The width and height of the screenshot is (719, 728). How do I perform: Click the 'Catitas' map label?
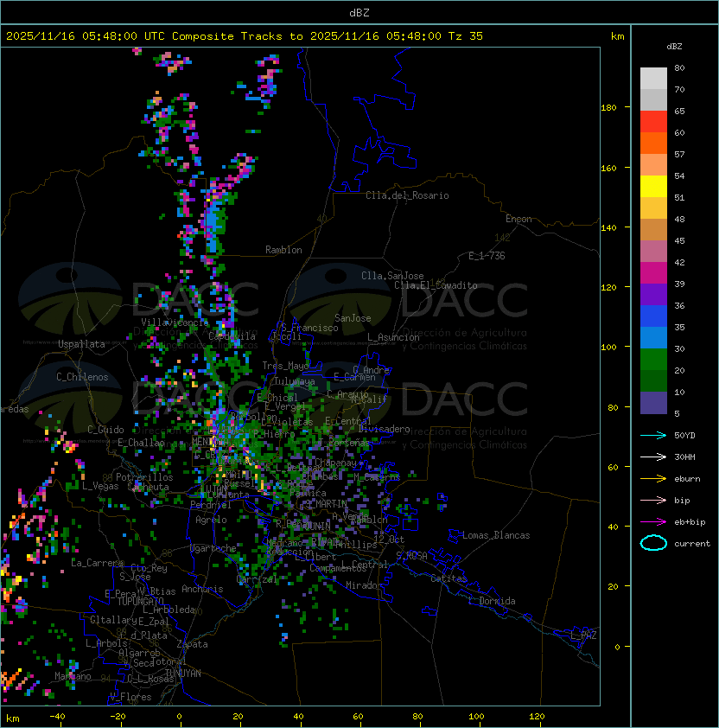[x=449, y=578]
